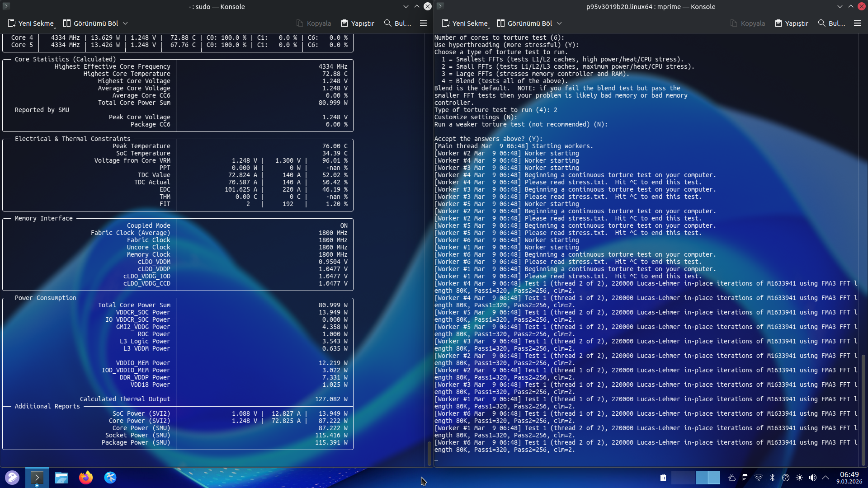868x488 pixels.
Task: Click 'Accept the answers above? (Y):' line
Action: click(488, 139)
